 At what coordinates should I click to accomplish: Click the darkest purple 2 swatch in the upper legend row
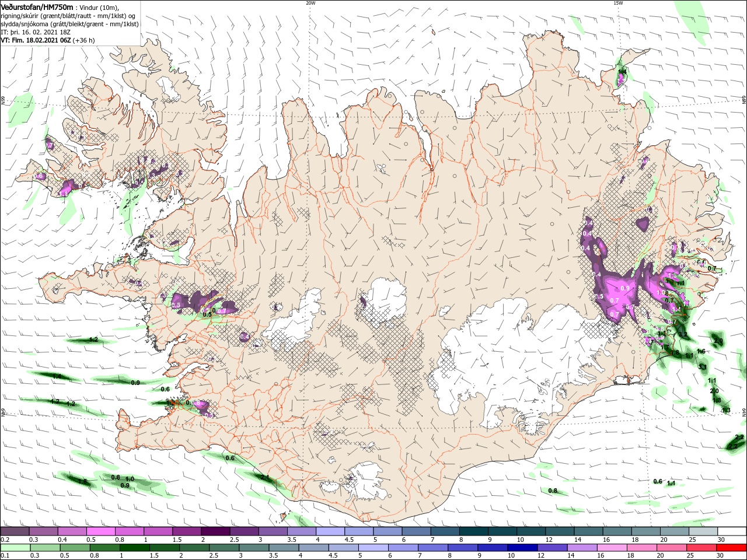215,531
